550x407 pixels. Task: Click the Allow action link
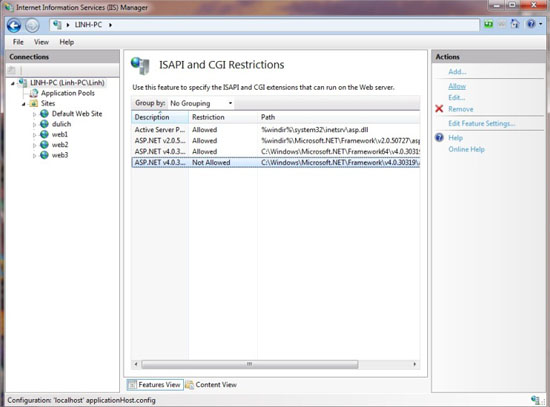point(457,86)
